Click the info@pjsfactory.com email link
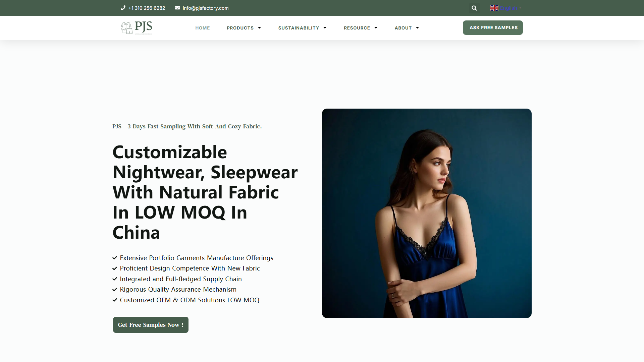 coord(206,8)
